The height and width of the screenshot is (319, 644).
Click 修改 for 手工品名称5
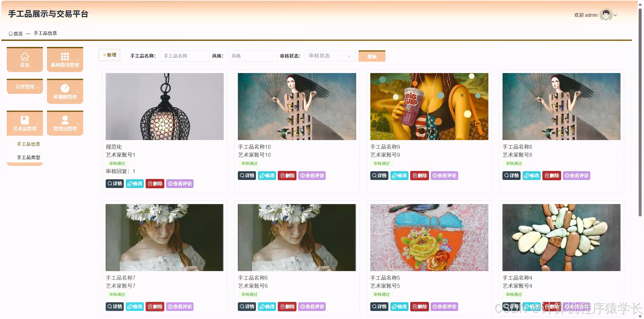[399, 307]
